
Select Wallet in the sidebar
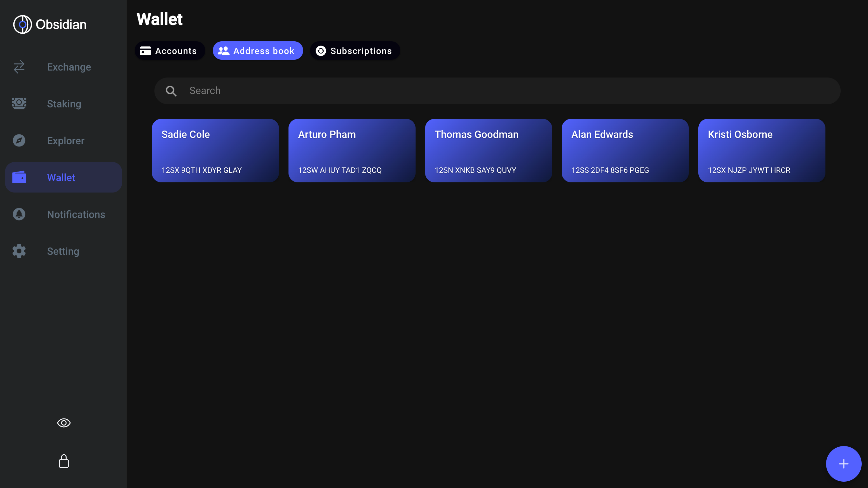(x=63, y=177)
